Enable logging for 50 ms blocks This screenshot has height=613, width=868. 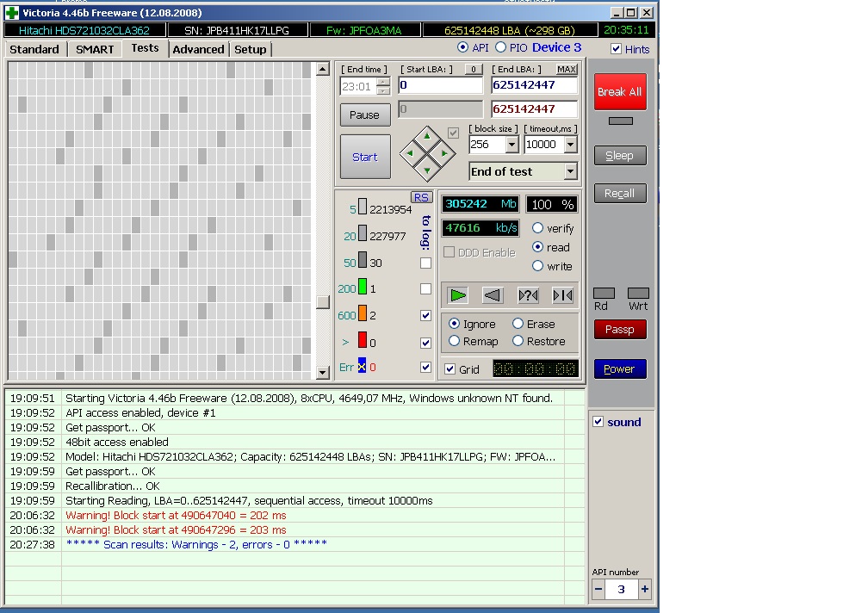click(425, 263)
